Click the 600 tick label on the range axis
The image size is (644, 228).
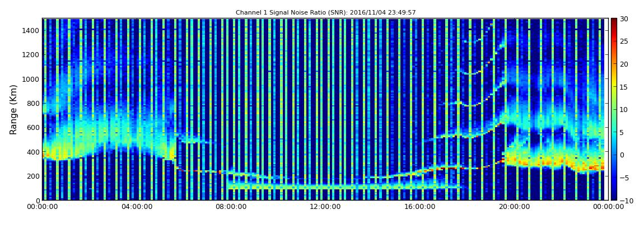tap(33, 127)
